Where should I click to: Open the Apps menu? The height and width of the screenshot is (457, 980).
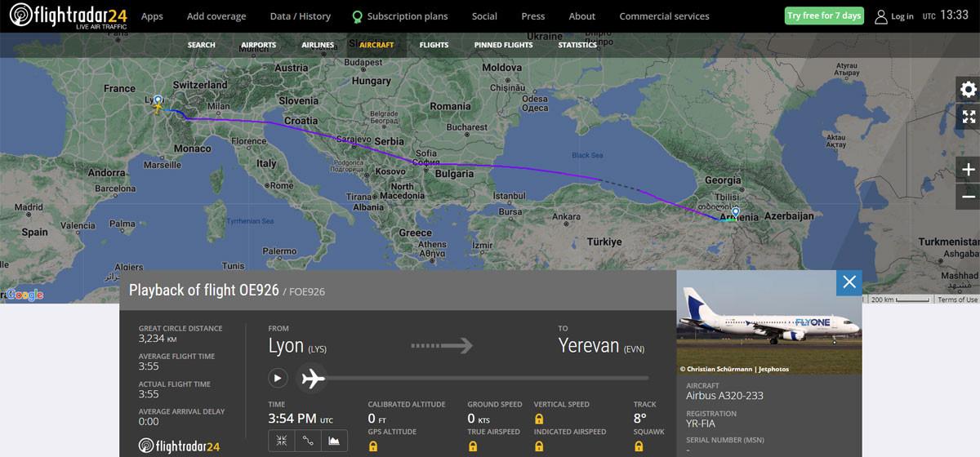pos(152,16)
